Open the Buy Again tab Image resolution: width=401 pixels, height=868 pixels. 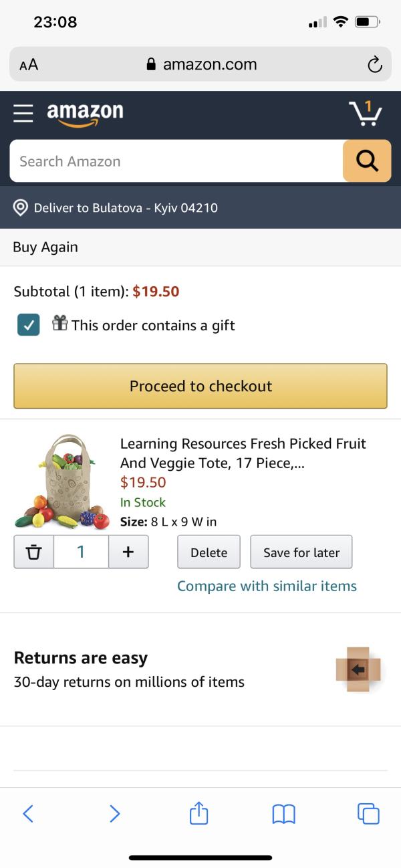[x=45, y=247]
